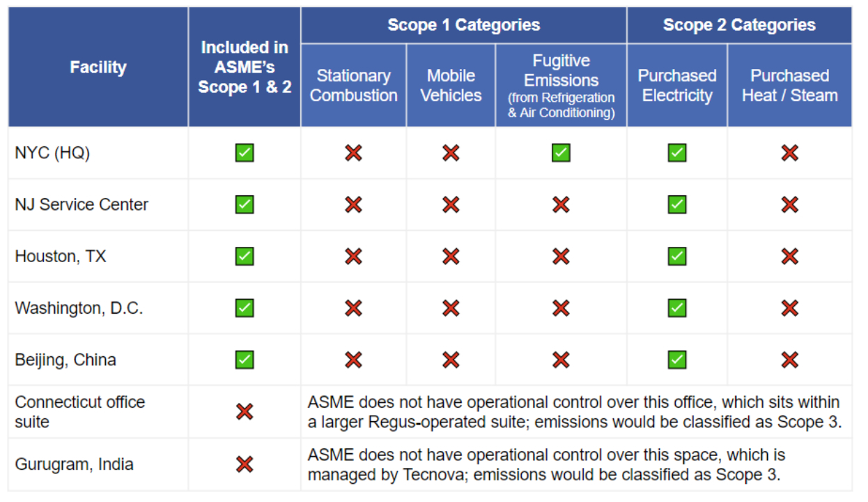Click the Stationary Combustion column header
This screenshot has width=868, height=502.
pos(354,85)
